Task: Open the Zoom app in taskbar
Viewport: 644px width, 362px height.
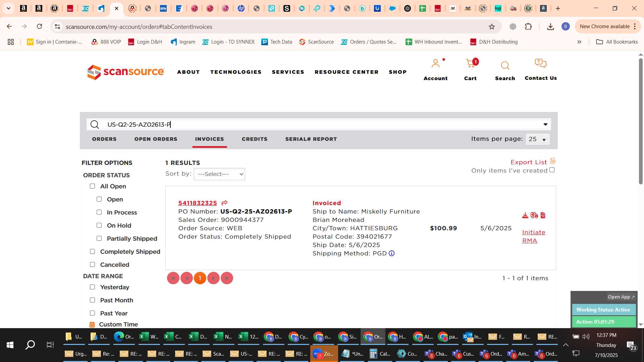Action: pyautogui.click(x=324, y=354)
